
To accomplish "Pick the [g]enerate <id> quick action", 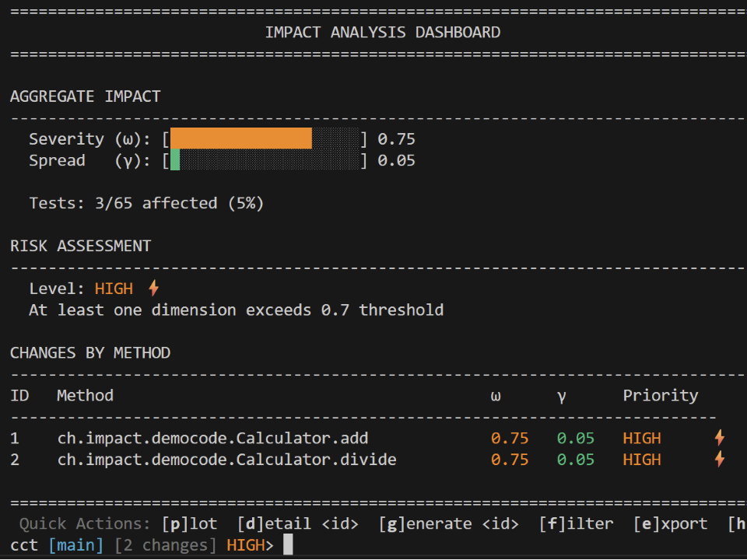I will [449, 523].
